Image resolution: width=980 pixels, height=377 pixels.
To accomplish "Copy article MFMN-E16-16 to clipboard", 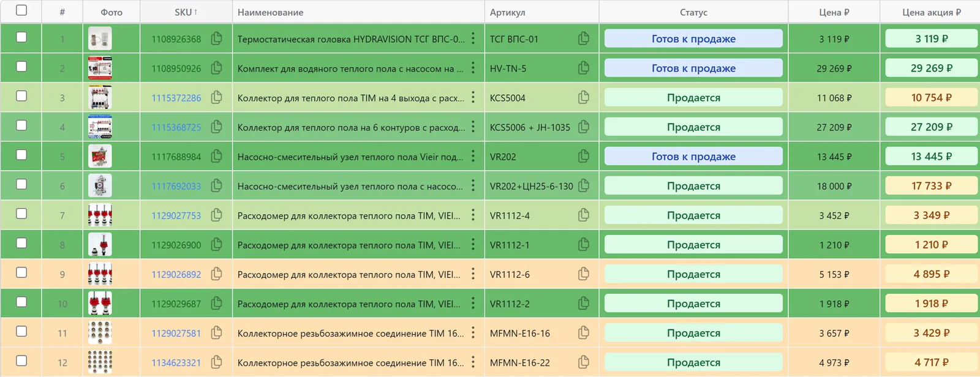I will tap(584, 333).
